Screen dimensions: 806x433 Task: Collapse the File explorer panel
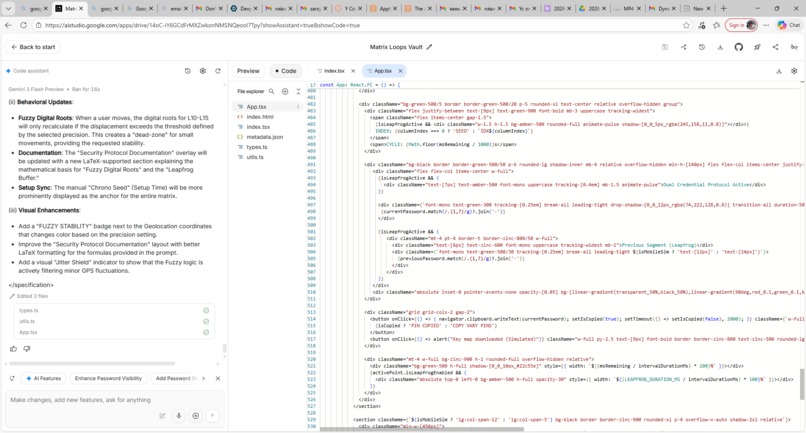(x=298, y=91)
